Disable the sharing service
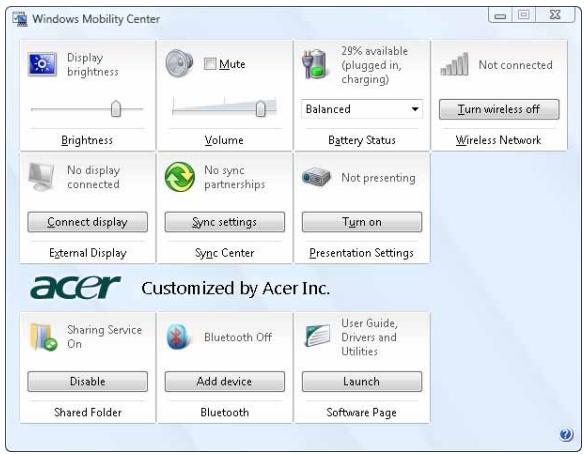Image resolution: width=584 pixels, height=454 pixels. [88, 381]
